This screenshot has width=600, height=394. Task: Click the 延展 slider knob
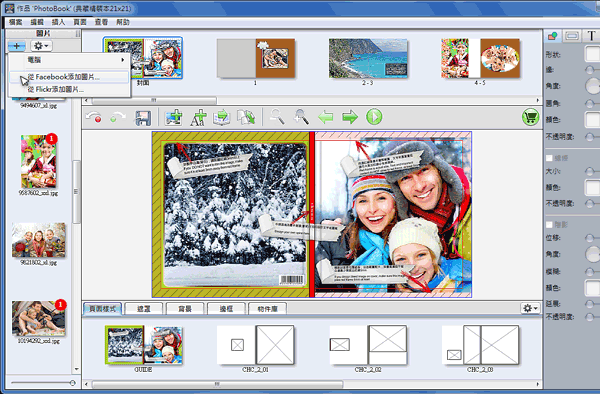[590, 304]
